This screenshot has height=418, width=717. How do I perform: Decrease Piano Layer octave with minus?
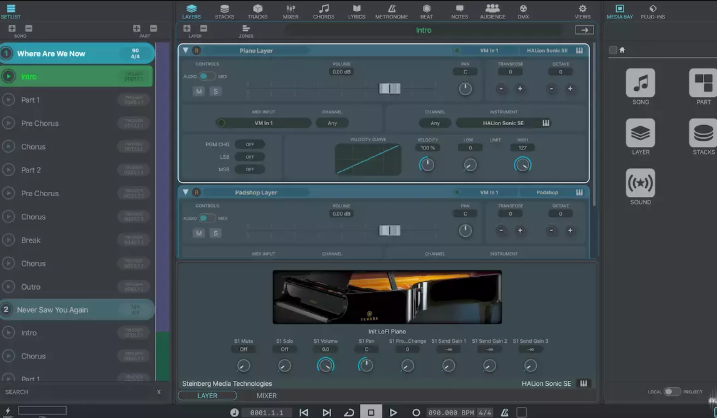pos(551,89)
